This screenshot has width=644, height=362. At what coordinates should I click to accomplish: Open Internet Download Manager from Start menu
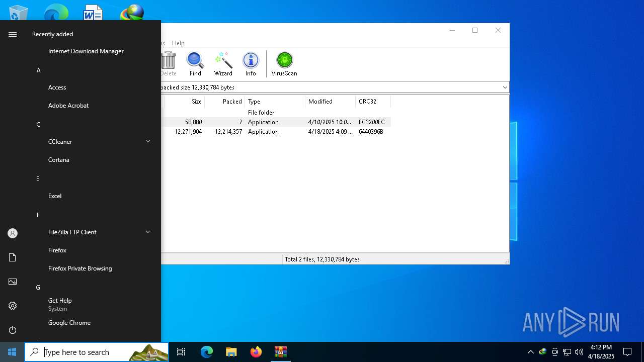[x=86, y=51]
